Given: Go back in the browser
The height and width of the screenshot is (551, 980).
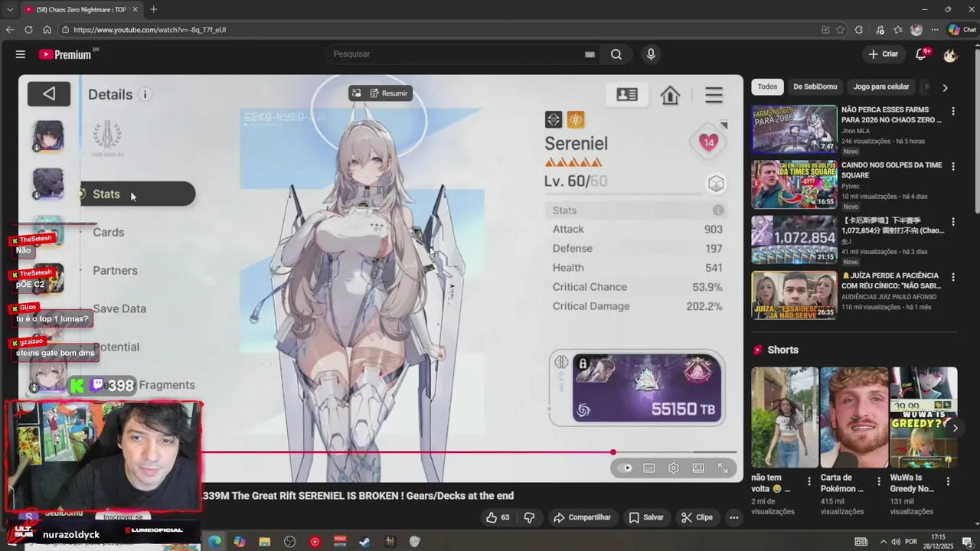Looking at the screenshot, I should pos(9,30).
